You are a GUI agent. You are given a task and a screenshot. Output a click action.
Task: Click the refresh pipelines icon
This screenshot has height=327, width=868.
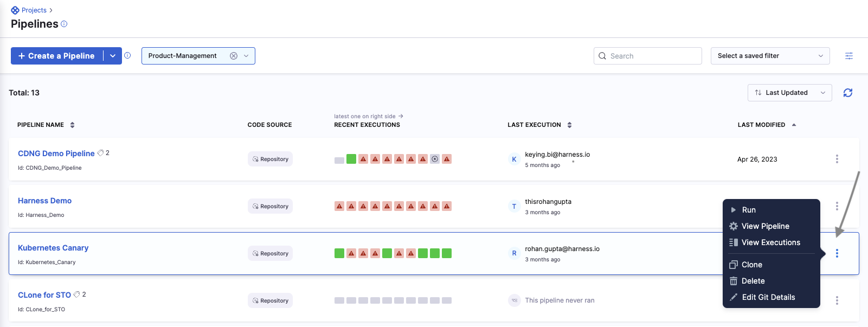click(848, 93)
